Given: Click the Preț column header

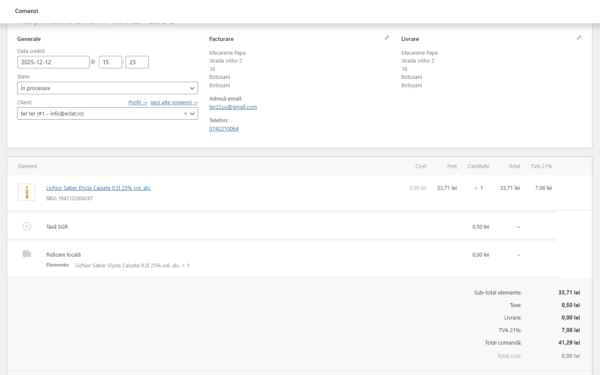Looking at the screenshot, I should (x=452, y=166).
